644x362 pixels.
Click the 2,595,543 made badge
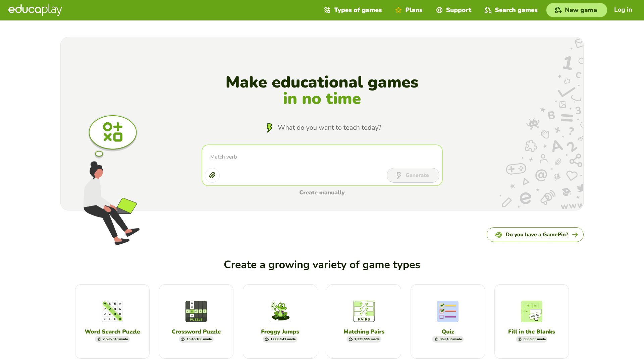(112, 339)
